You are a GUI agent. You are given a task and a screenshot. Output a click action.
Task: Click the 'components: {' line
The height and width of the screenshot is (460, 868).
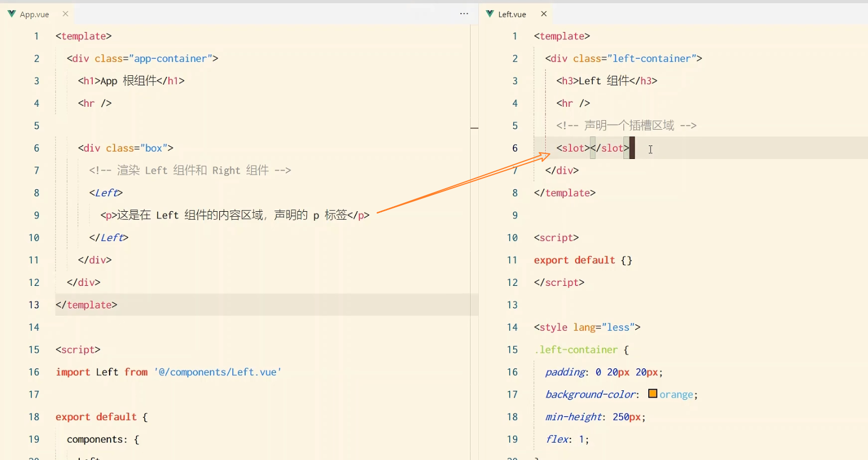(103, 440)
